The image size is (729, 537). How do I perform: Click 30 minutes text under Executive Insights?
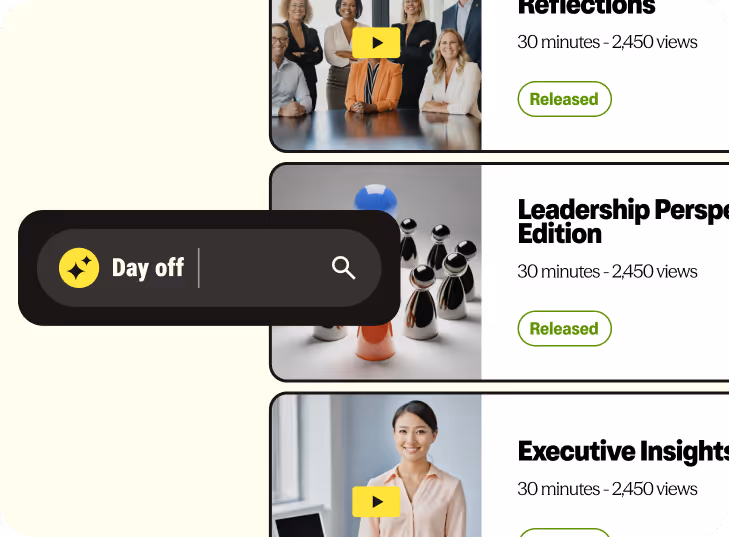click(558, 489)
